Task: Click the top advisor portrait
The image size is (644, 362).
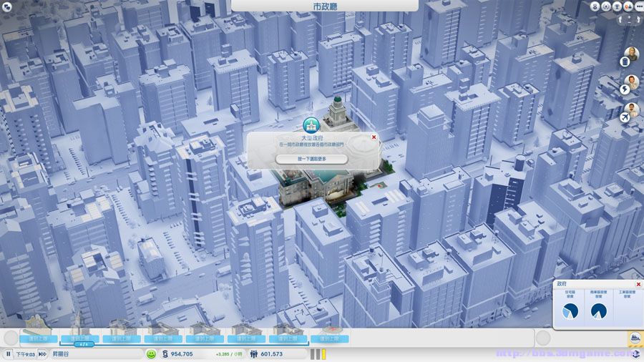Action: (x=632, y=54)
